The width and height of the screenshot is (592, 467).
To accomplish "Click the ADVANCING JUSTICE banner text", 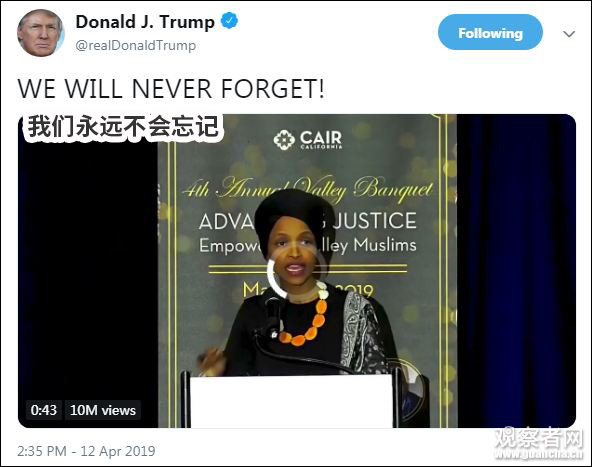I will 308,221.
